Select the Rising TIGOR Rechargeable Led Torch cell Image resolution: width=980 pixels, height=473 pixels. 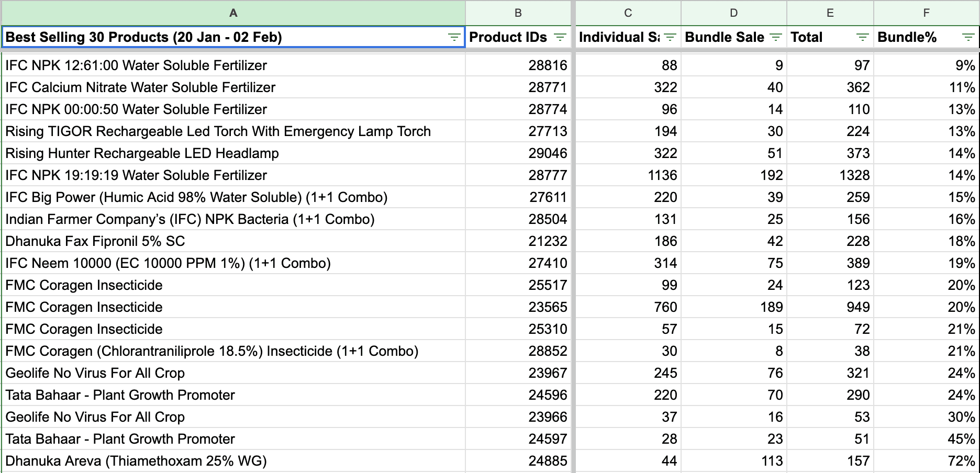tap(233, 131)
